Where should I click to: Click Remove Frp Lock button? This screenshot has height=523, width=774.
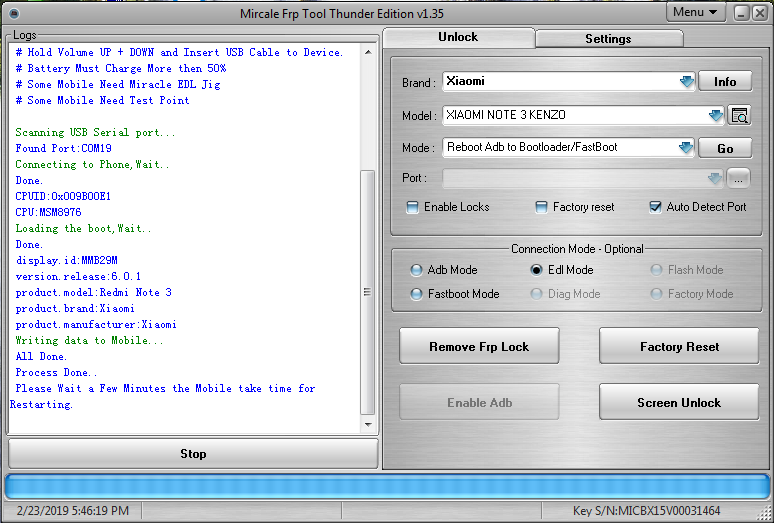click(479, 346)
